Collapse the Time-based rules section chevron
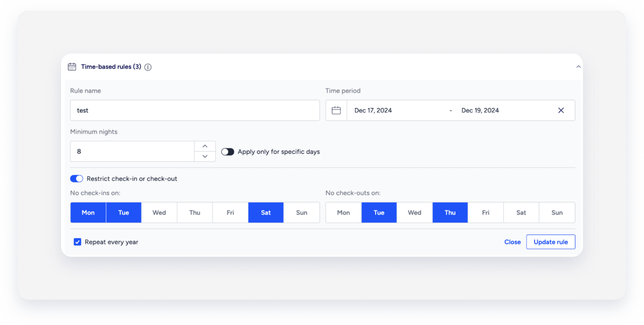644x325 pixels. point(578,67)
